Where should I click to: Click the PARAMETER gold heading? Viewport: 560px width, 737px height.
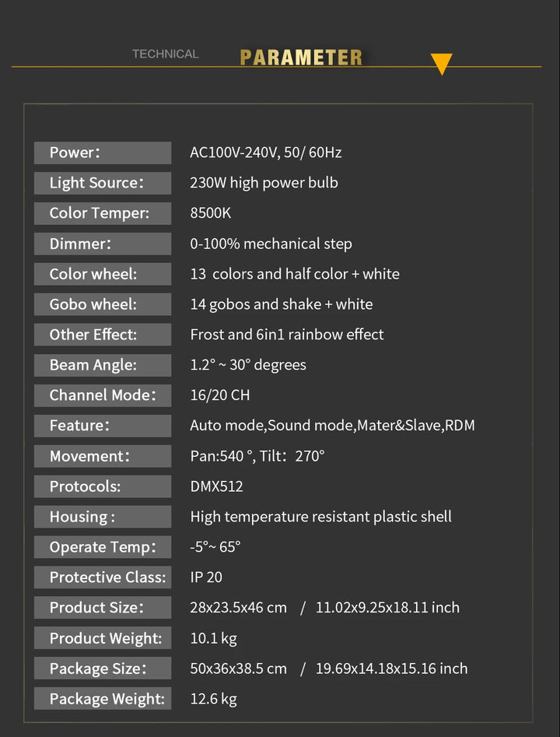click(301, 58)
